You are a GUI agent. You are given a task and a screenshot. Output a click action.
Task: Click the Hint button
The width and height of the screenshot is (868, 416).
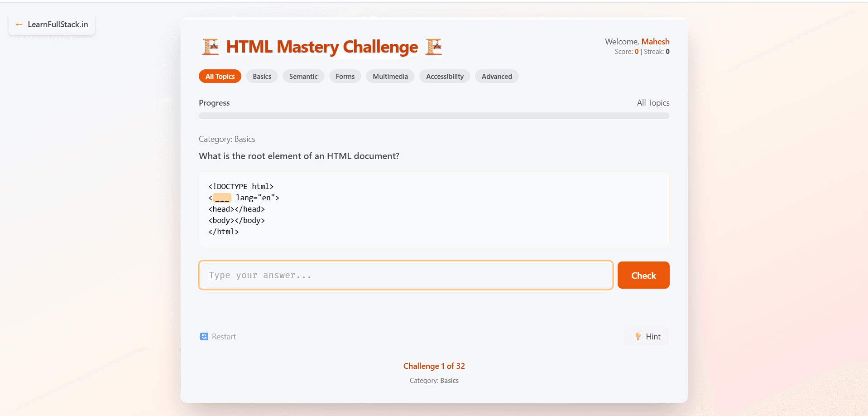pyautogui.click(x=647, y=336)
